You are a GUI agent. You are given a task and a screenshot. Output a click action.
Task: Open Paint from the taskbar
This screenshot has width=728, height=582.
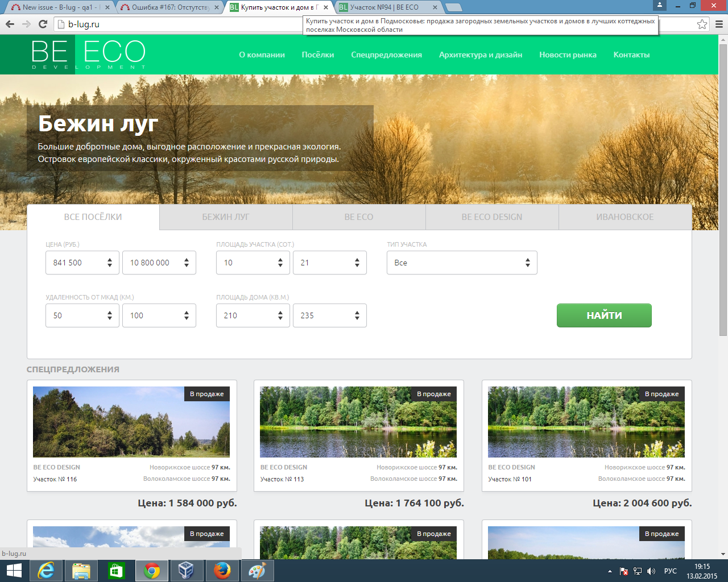click(x=257, y=571)
